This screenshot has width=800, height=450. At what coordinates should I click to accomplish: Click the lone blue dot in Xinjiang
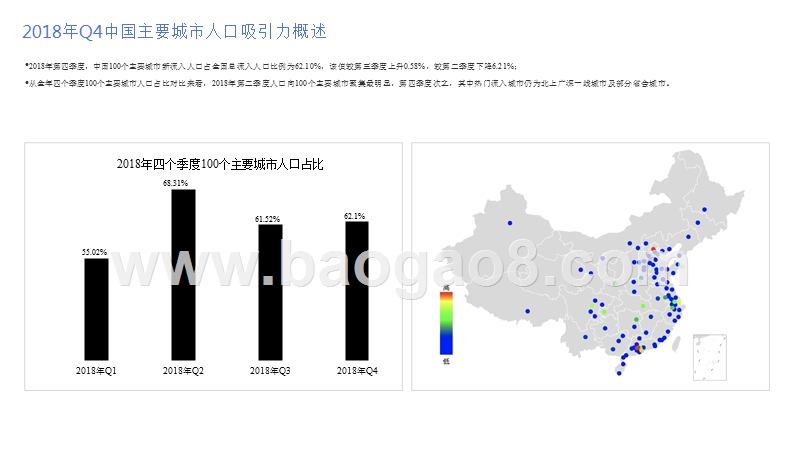(510, 223)
